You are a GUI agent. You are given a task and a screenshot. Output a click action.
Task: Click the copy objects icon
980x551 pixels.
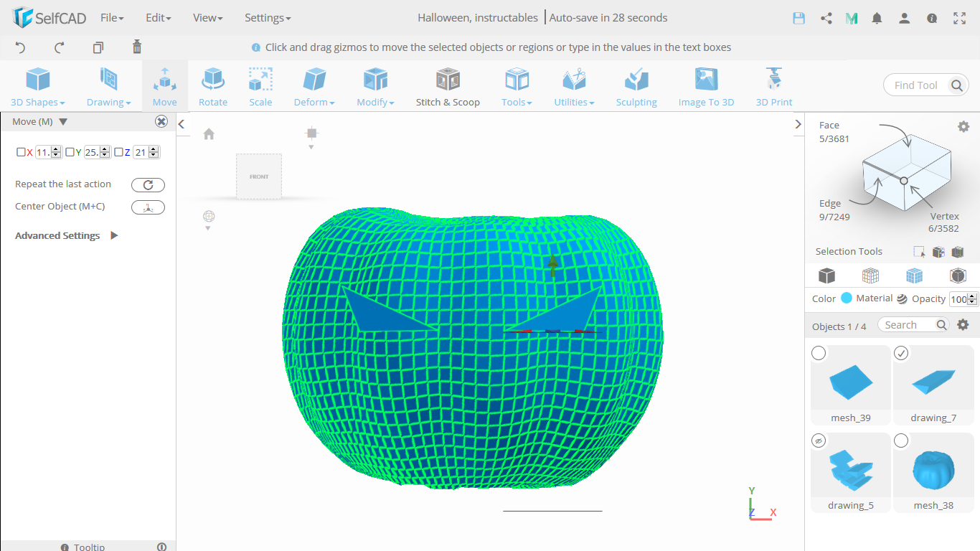tap(98, 47)
